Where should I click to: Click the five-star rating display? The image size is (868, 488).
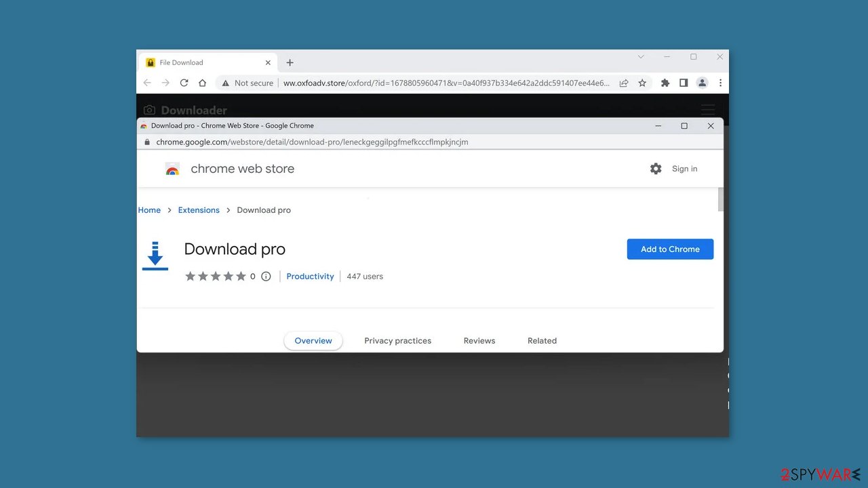(215, 276)
